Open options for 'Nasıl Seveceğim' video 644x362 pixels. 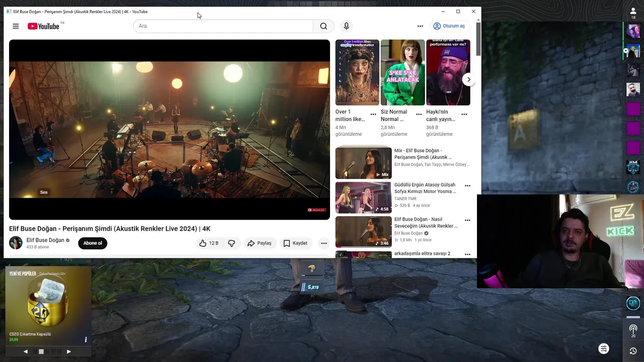point(467,220)
